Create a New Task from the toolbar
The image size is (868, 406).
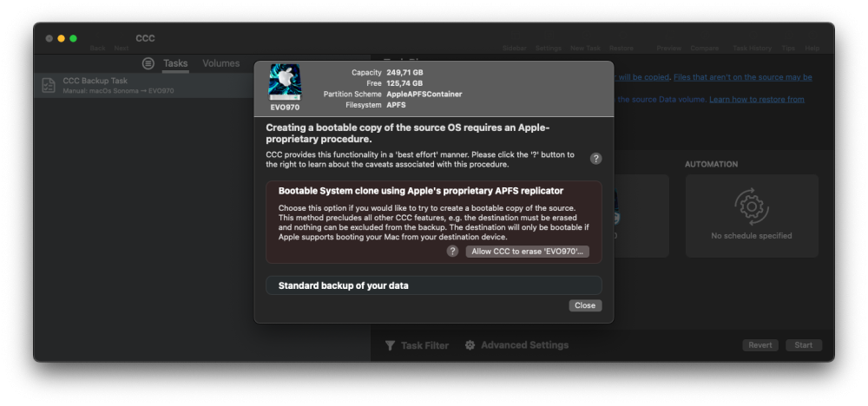pos(585,48)
